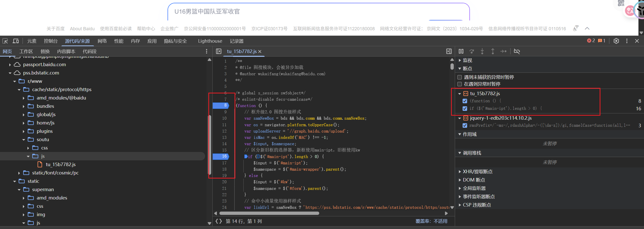The width and height of the screenshot is (644, 229).
Task: Click the deactivate breakpoints icon
Action: tap(517, 51)
